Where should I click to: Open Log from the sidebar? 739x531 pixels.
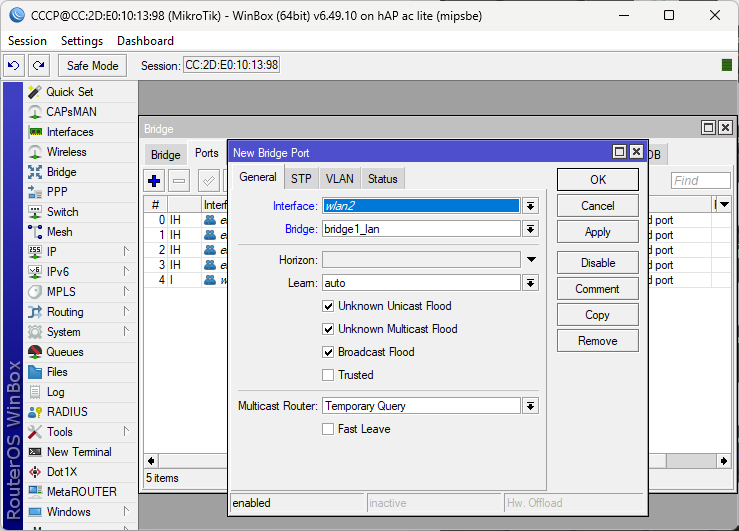pyautogui.click(x=80, y=392)
